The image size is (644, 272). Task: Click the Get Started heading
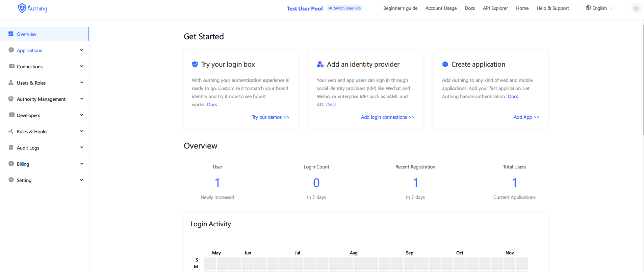[x=204, y=37]
